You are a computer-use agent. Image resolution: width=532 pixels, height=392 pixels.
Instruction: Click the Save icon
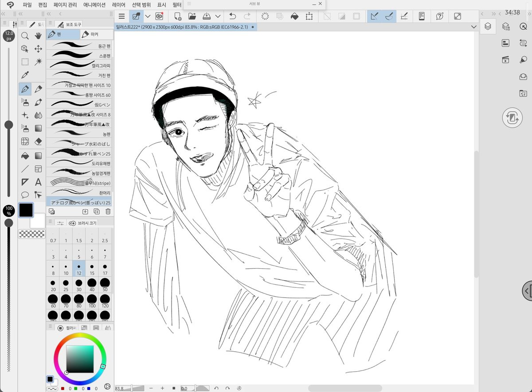[207, 16]
